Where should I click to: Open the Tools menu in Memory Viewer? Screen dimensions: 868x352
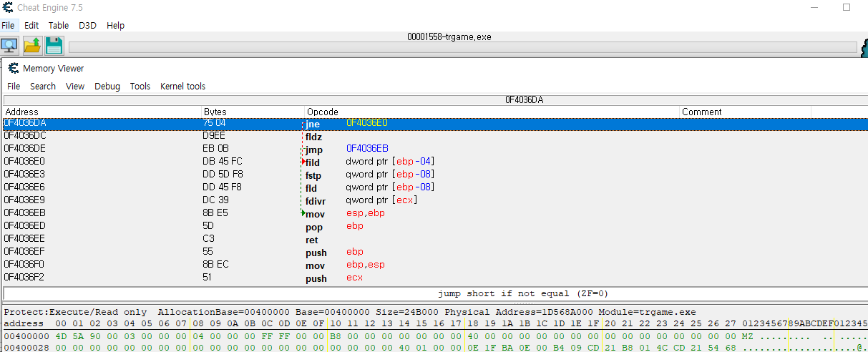pos(140,87)
